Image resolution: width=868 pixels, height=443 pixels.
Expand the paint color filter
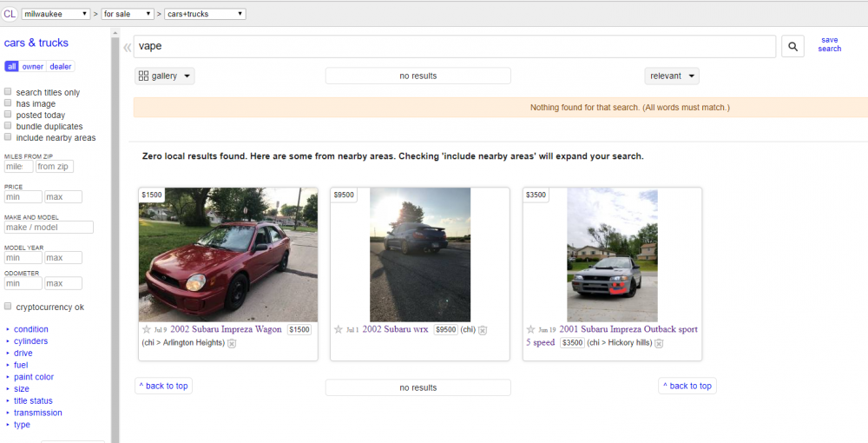click(33, 377)
